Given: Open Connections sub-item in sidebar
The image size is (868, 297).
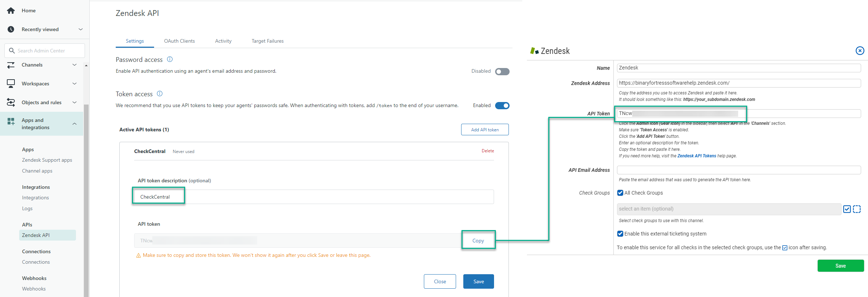Looking at the screenshot, I should [36, 262].
